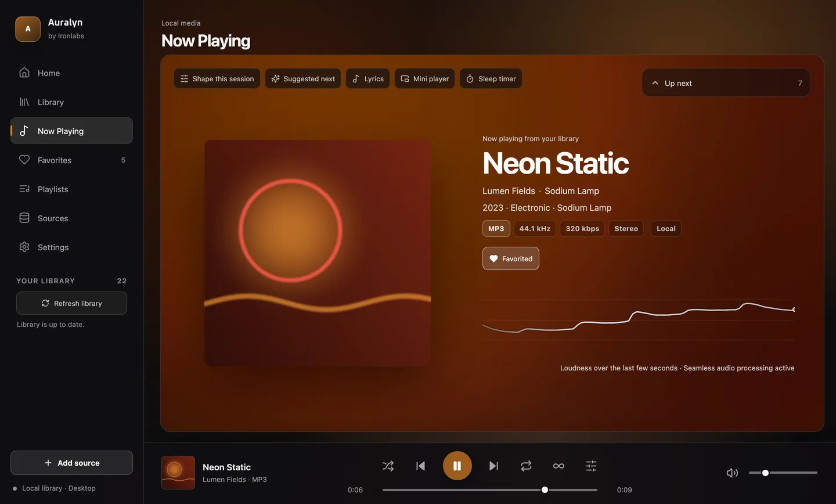Open Favorites in sidebar
Screen dimensions: 836x504
(x=71, y=160)
